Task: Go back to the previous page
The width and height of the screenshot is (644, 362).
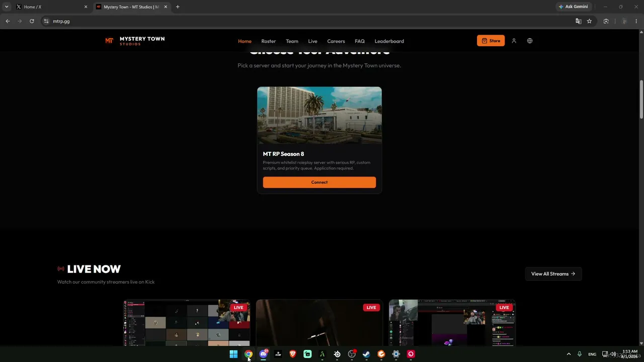Action: 8,21
